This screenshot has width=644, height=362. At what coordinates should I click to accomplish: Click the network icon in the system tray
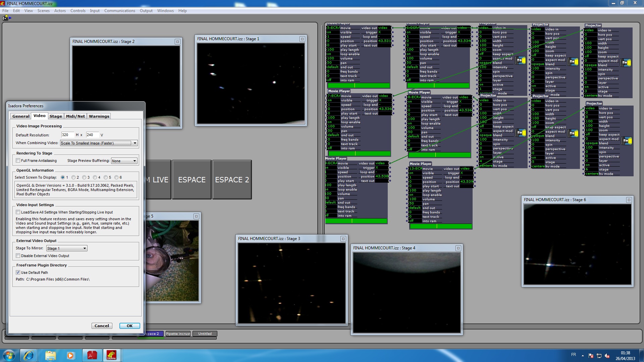599,356
